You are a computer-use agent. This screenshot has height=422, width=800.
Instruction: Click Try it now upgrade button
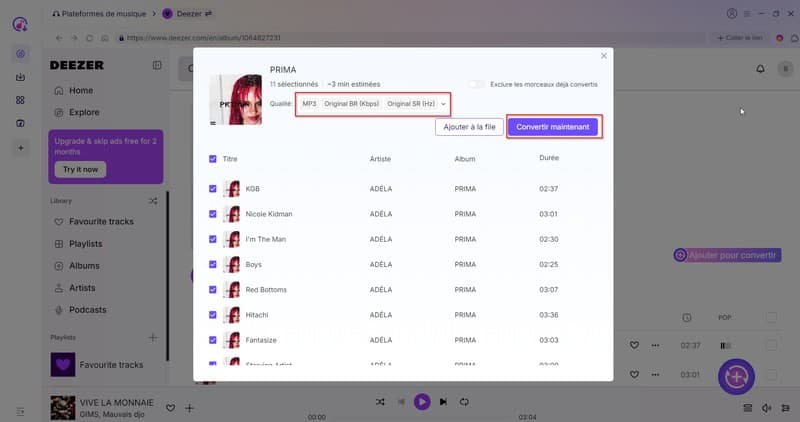[x=81, y=169]
